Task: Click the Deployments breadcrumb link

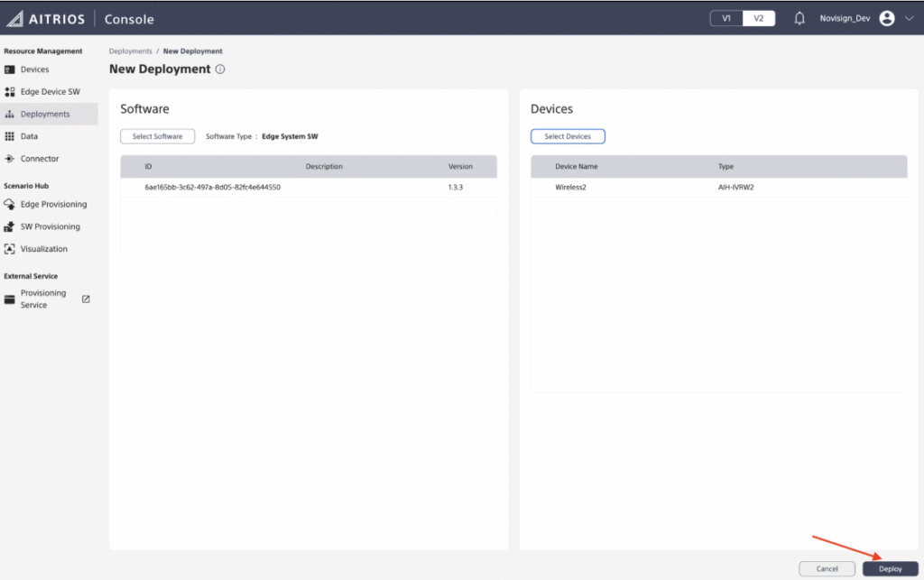Action: coord(131,51)
